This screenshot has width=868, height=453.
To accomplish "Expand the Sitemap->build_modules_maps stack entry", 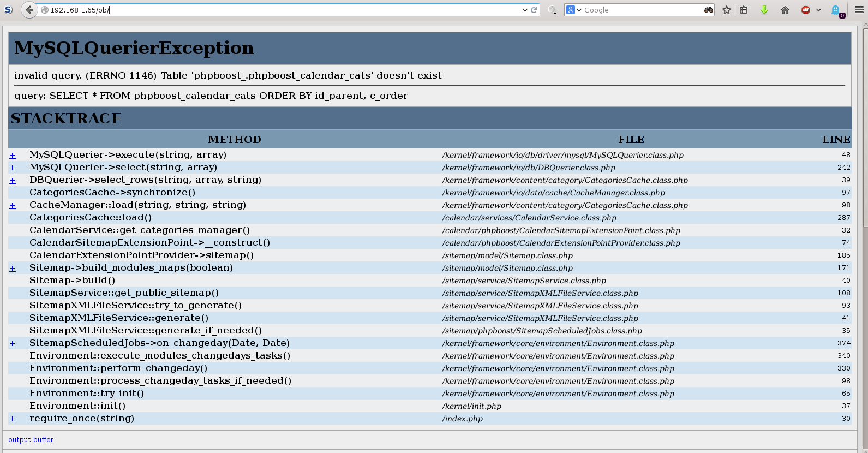I will click(13, 269).
